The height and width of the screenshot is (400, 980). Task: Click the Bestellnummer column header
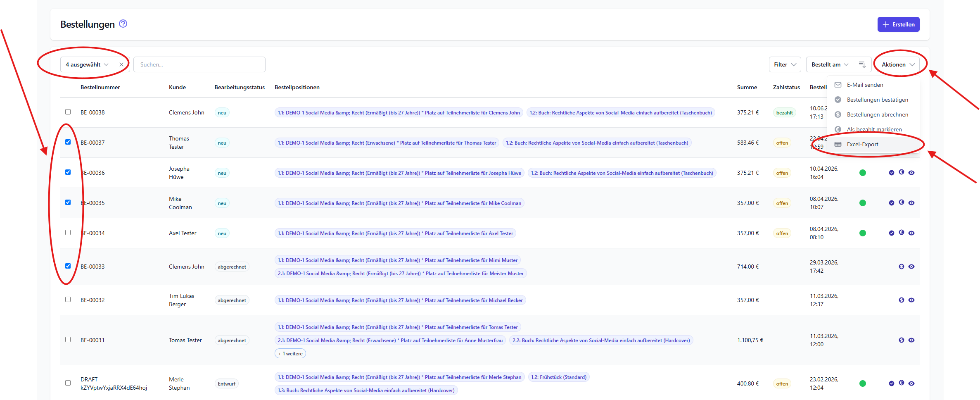[x=100, y=87]
